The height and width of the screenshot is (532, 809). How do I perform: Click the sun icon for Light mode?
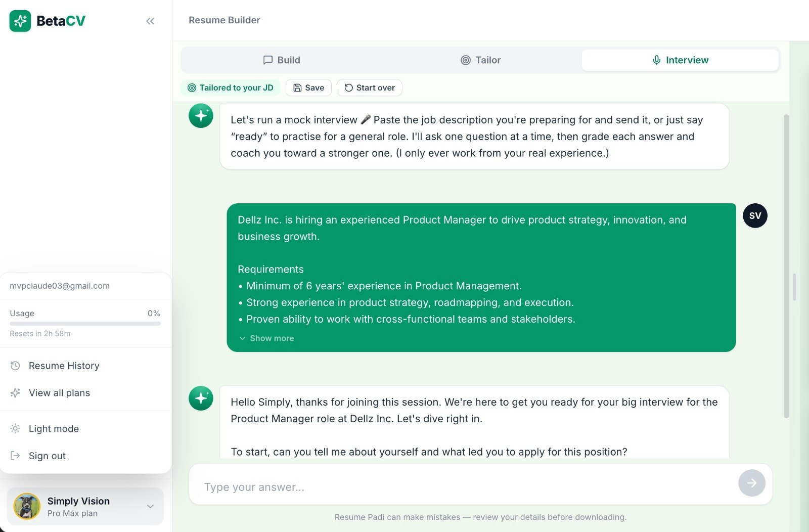[15, 429]
